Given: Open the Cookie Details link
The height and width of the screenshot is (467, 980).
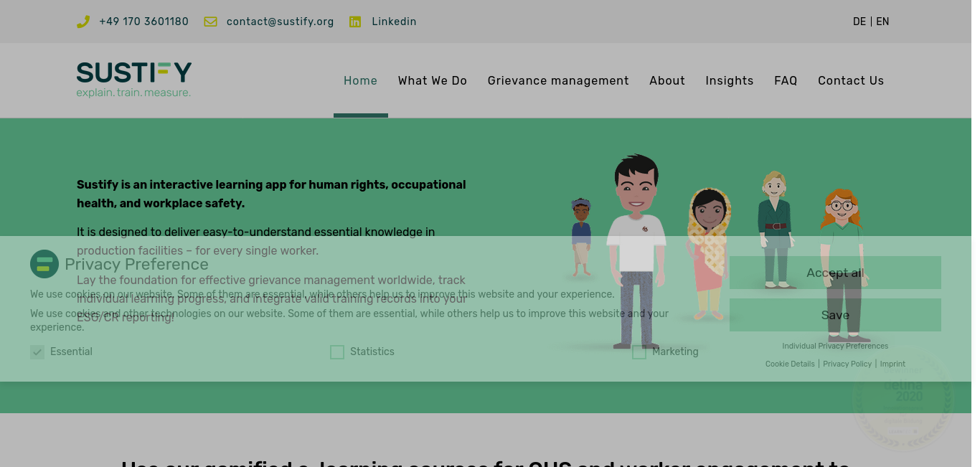Looking at the screenshot, I should pos(790,364).
